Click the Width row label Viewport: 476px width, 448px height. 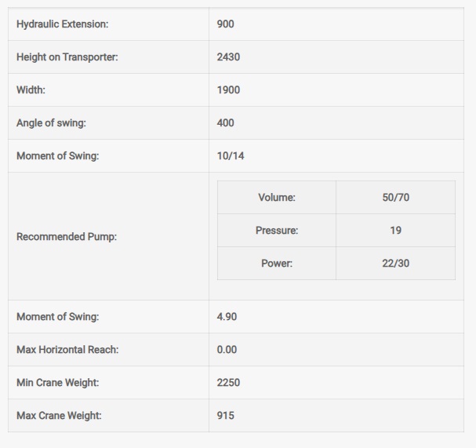31,90
